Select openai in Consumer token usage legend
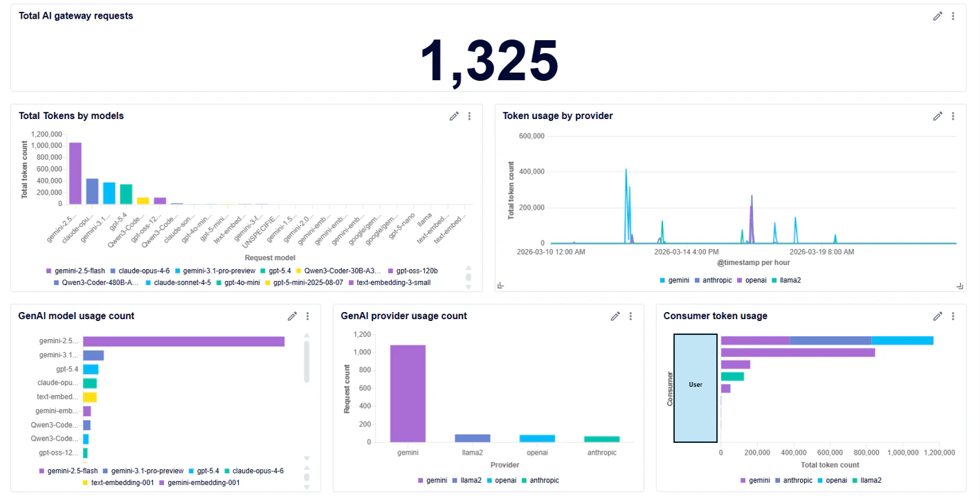 (x=832, y=480)
